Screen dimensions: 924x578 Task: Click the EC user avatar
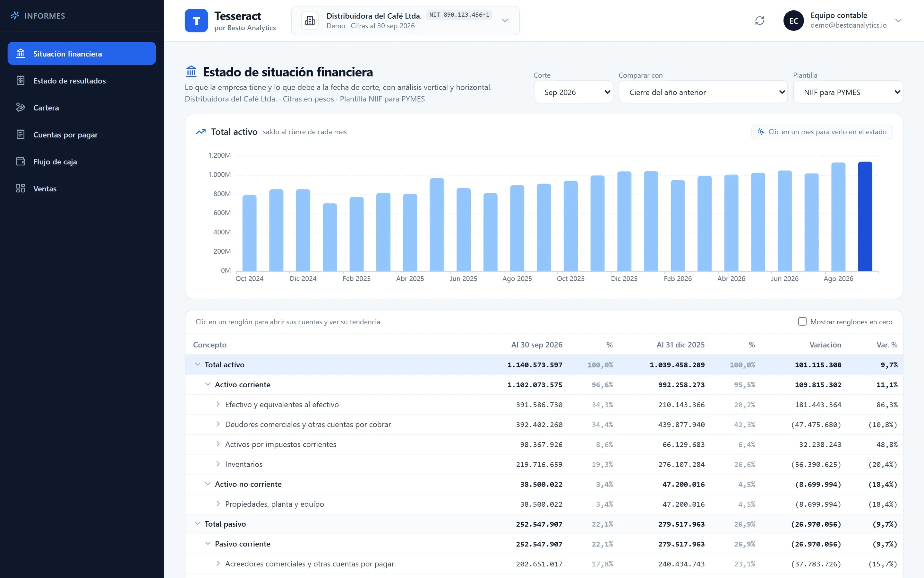pos(794,21)
